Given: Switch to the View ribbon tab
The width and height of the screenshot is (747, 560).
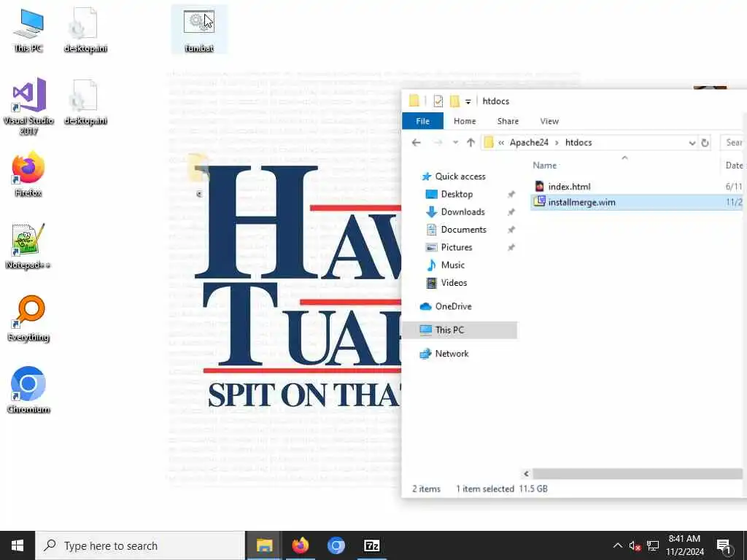Looking at the screenshot, I should (549, 121).
